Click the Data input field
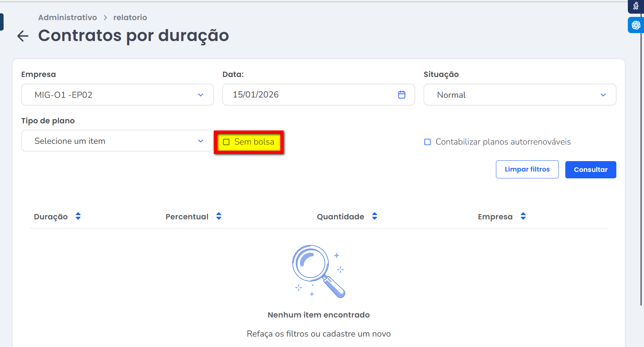The height and width of the screenshot is (347, 644). [x=309, y=95]
